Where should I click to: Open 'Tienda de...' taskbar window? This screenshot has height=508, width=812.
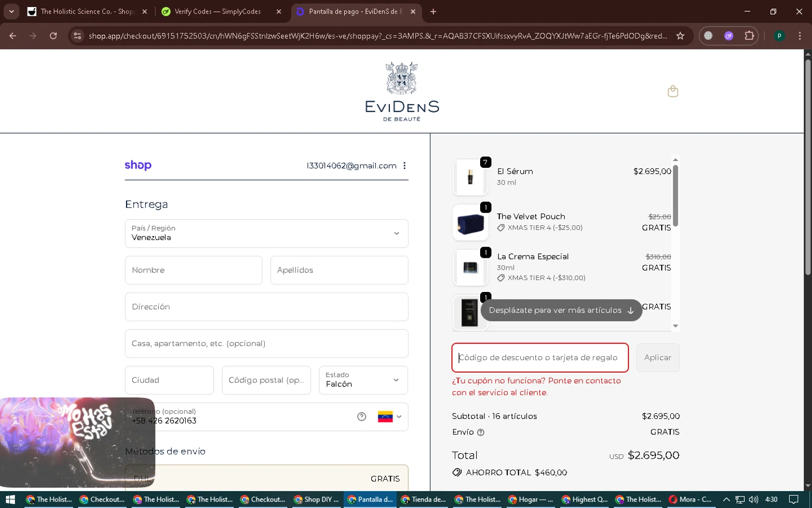coord(423,499)
